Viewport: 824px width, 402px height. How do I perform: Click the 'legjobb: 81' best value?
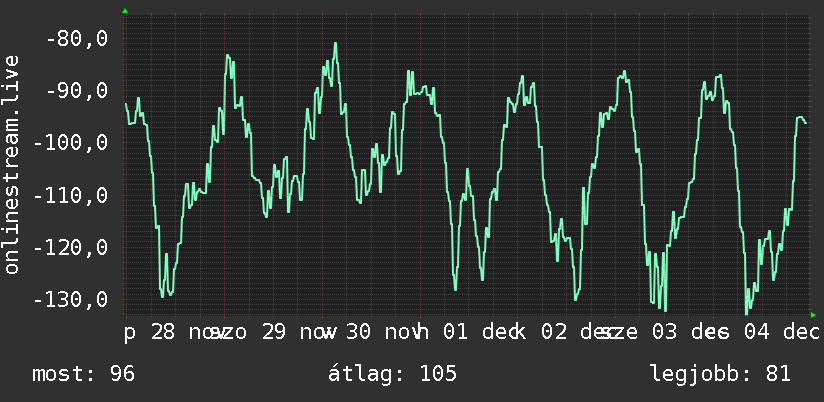(720, 374)
